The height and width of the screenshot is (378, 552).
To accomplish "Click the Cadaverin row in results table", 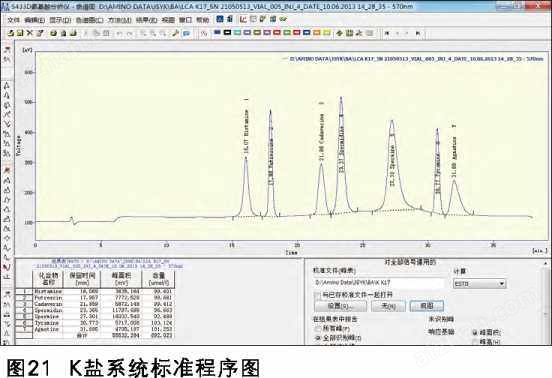I will click(x=95, y=304).
